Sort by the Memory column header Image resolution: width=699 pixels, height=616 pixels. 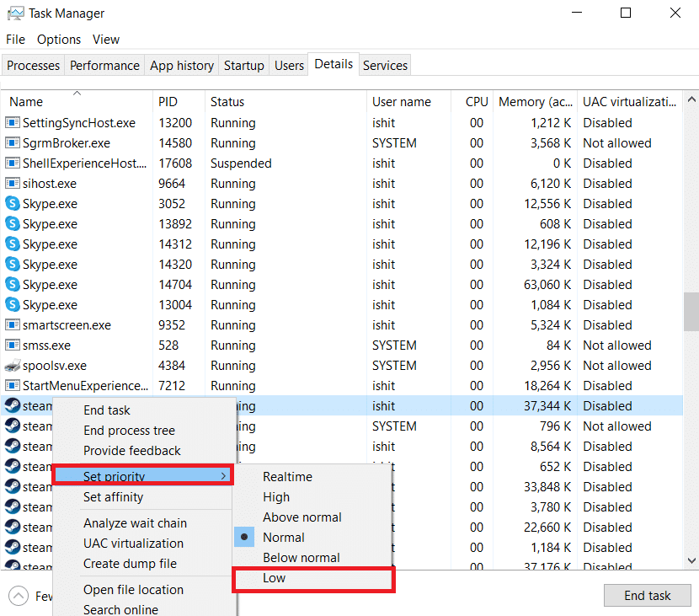pos(535,102)
